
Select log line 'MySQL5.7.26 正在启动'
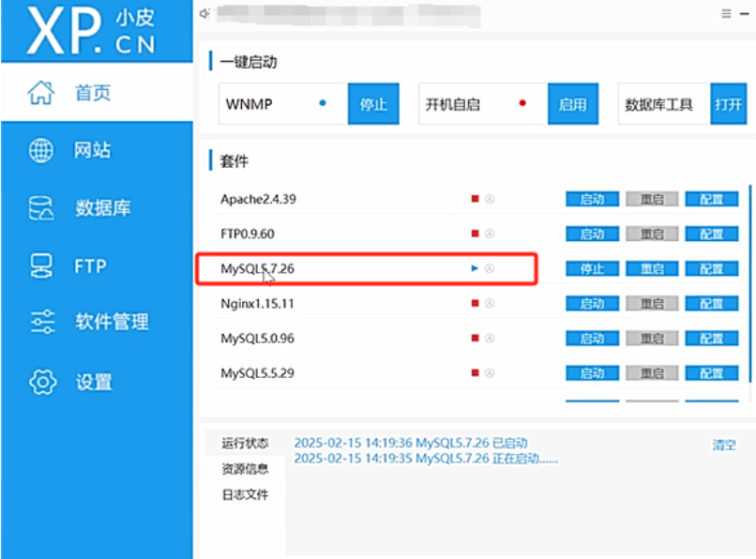click(x=426, y=459)
